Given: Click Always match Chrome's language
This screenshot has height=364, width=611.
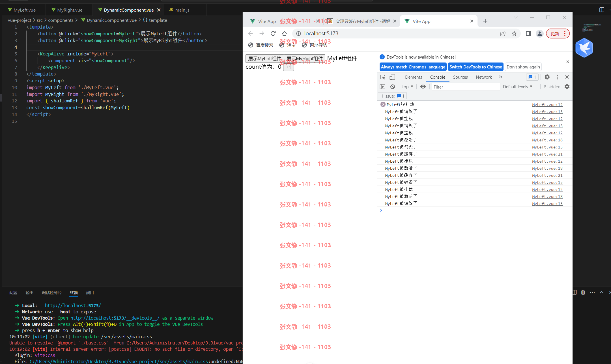Looking at the screenshot, I should (413, 67).
